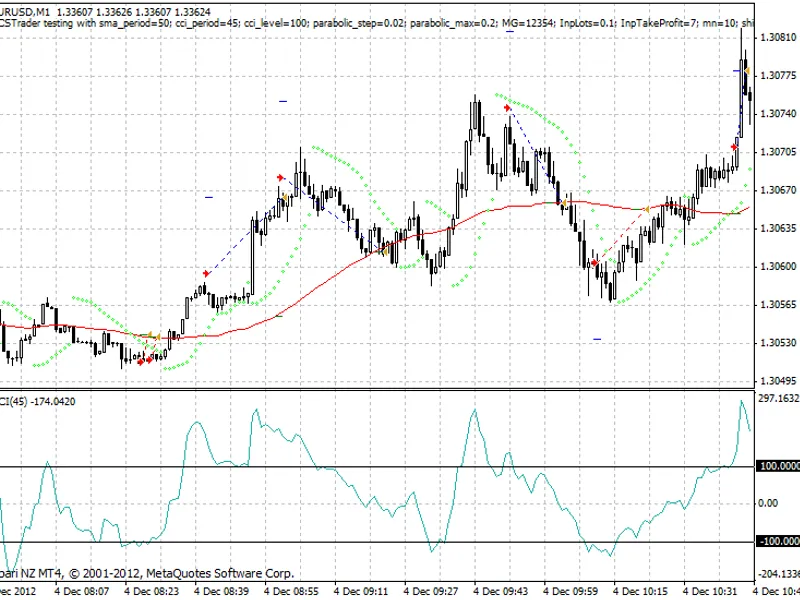The height and width of the screenshot is (600, 800).
Task: Select the CSTrader testing parameters line
Action: [x=377, y=23]
